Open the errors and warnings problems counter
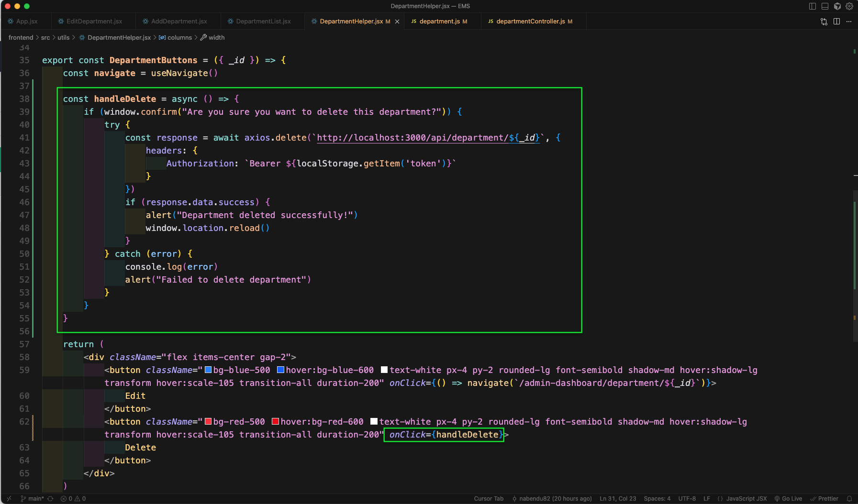 click(73, 499)
